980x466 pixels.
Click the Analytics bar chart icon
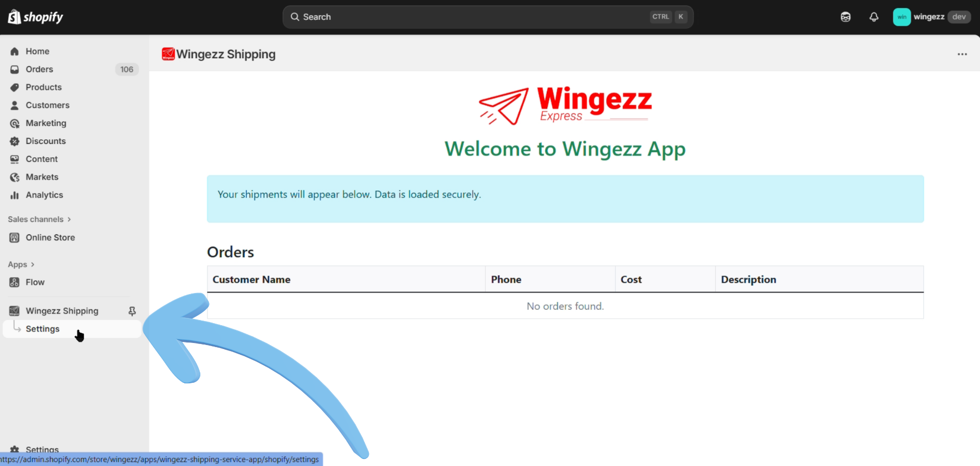pyautogui.click(x=15, y=195)
